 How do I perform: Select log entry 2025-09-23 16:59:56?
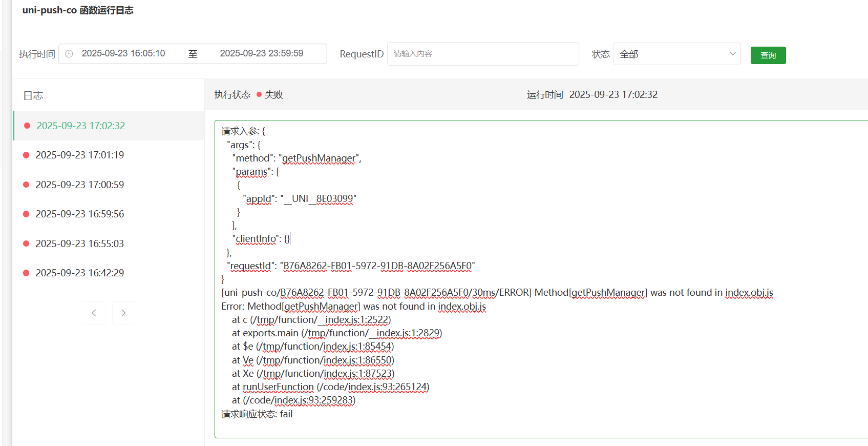109,214
